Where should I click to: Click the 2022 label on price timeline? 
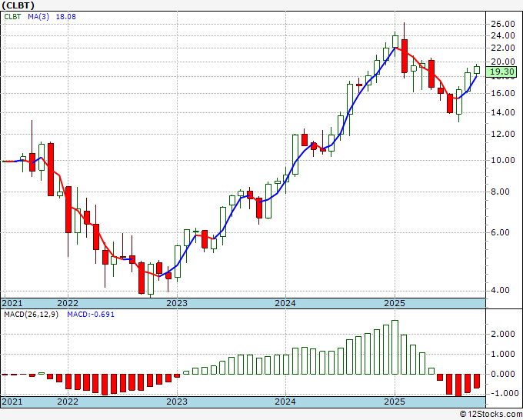(68, 303)
